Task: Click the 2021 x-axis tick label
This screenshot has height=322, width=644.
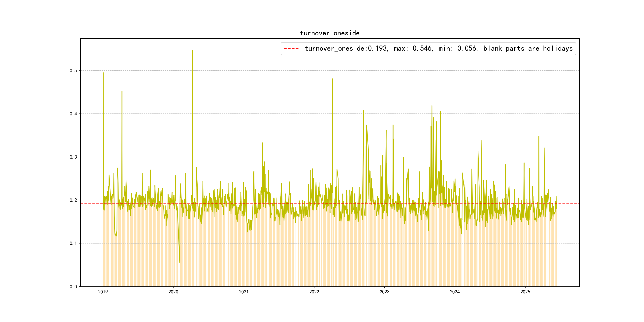Action: click(244, 292)
